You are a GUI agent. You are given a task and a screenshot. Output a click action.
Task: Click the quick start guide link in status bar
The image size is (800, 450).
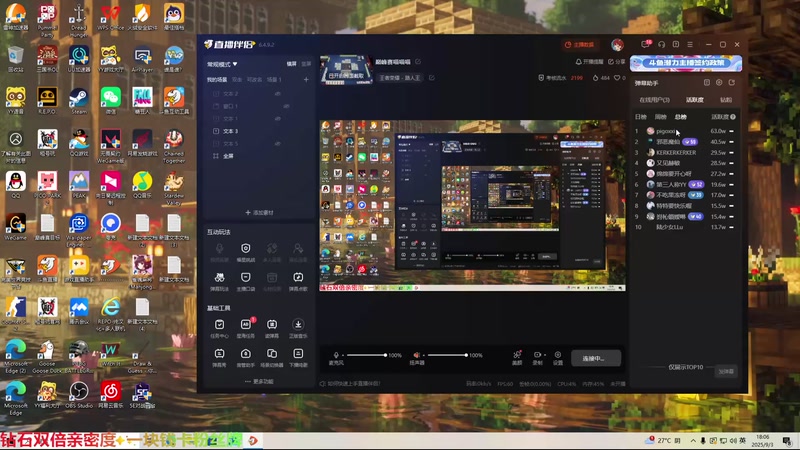tap(350, 384)
